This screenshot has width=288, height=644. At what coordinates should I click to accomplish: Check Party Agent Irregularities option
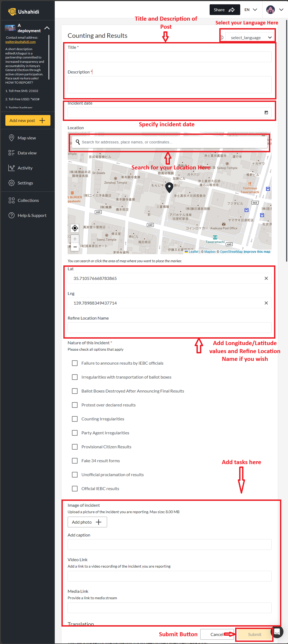75,433
